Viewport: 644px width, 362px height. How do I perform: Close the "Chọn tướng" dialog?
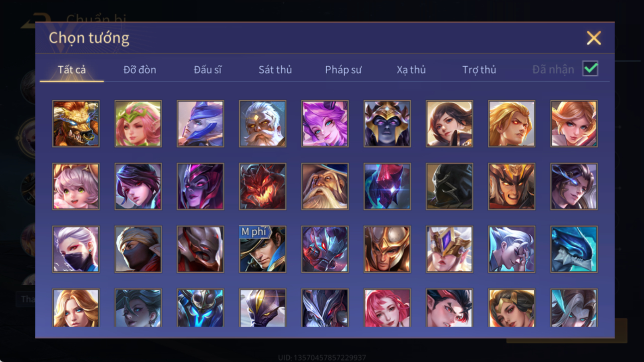click(594, 38)
